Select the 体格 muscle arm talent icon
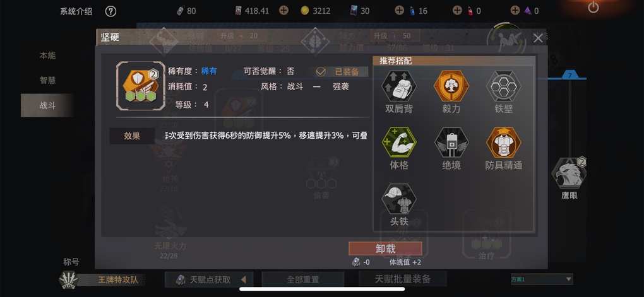Viewport: 644px width, 297px height. 399,143
